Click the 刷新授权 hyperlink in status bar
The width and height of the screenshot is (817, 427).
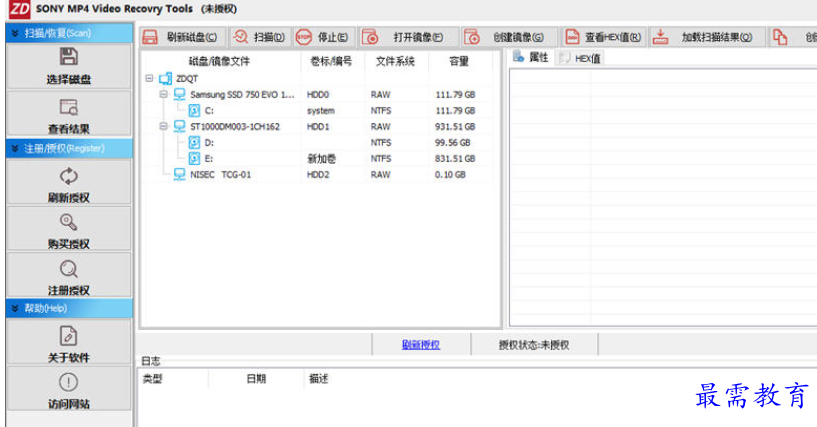click(421, 345)
